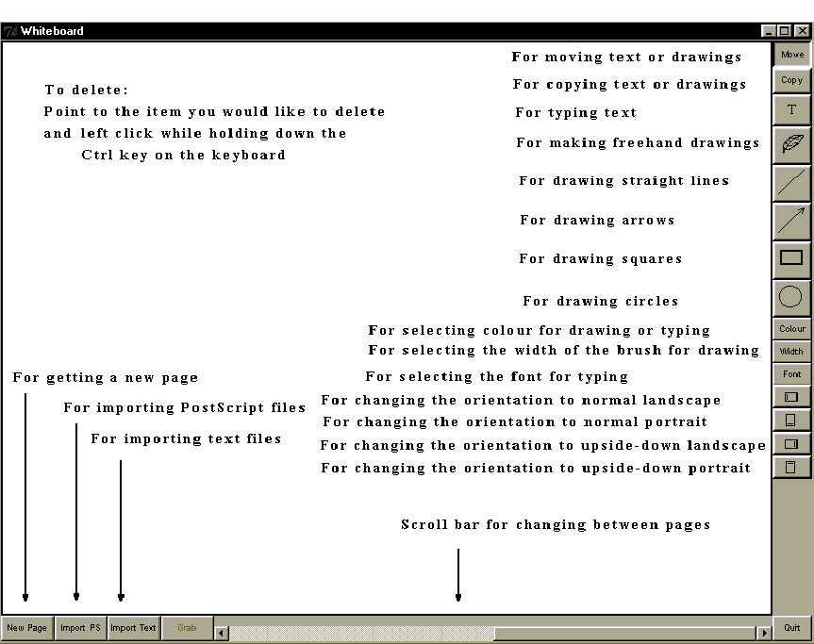This screenshot has height=644, width=814.
Task: Click 'For importing PostScript files' text
Action: (x=185, y=407)
